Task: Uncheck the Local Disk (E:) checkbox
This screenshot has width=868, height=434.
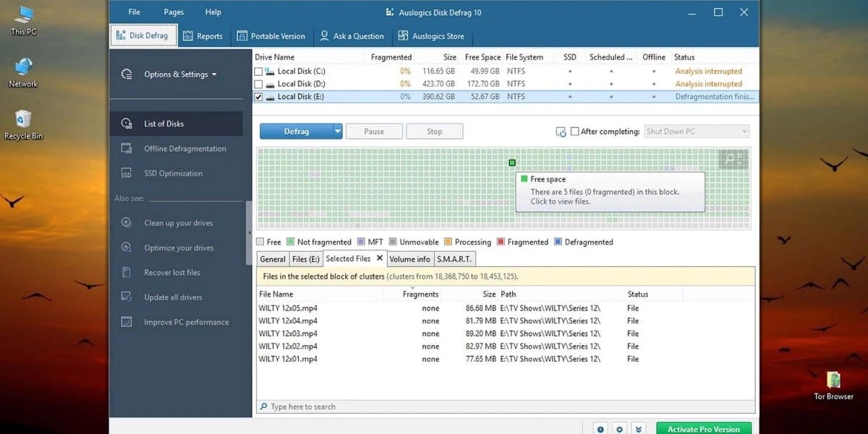Action: tap(259, 97)
